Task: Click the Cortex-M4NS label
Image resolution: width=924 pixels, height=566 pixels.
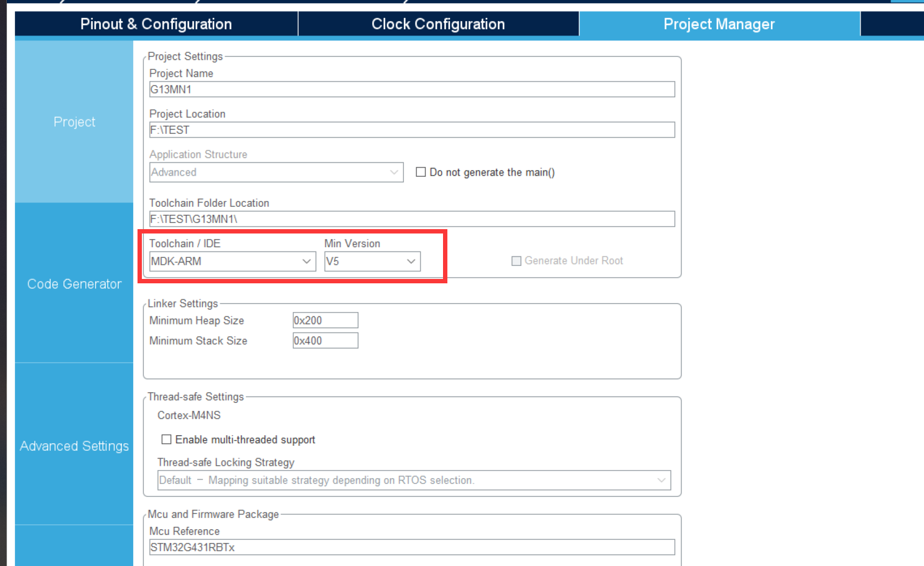Action: click(189, 415)
